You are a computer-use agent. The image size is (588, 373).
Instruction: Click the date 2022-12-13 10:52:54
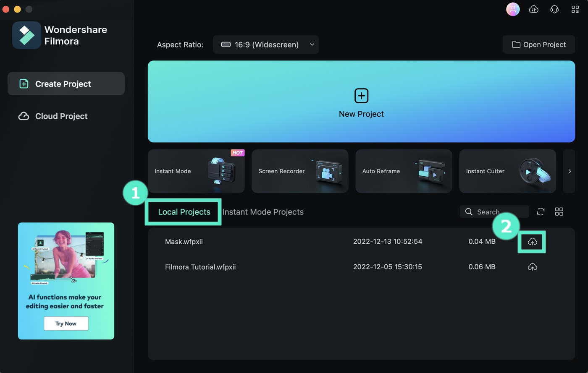click(x=388, y=242)
